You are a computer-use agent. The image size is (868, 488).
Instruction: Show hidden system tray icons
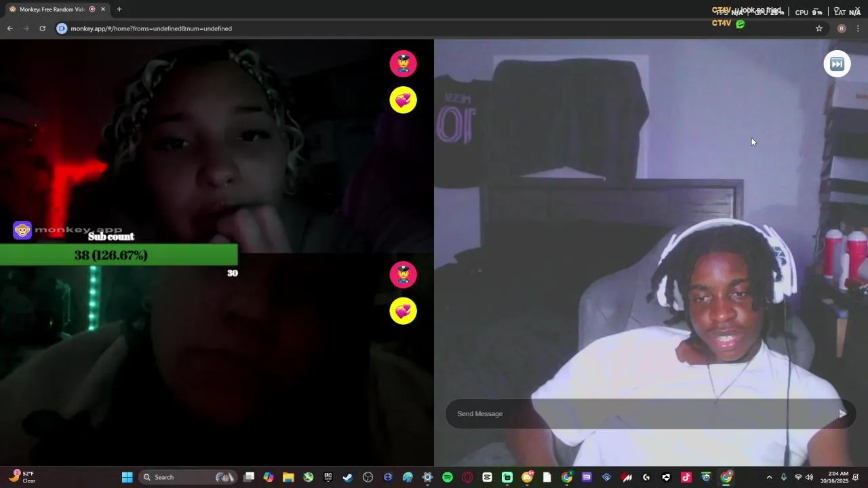[x=769, y=477]
